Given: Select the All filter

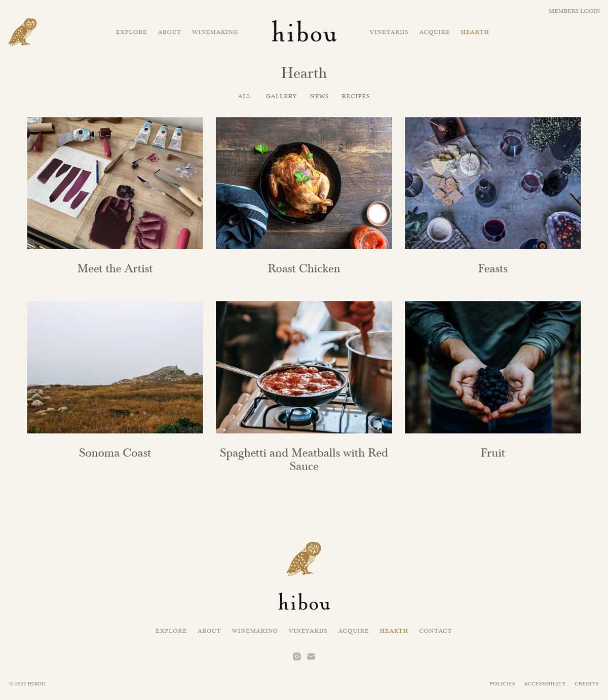Looking at the screenshot, I should pyautogui.click(x=244, y=96).
